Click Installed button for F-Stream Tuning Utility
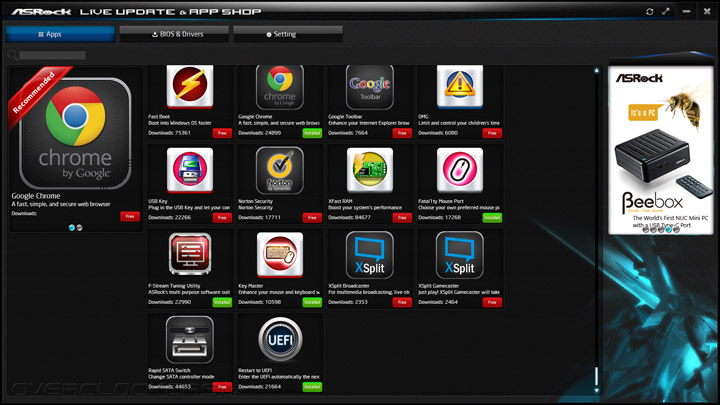Screen dimensions: 720x405 (222, 302)
